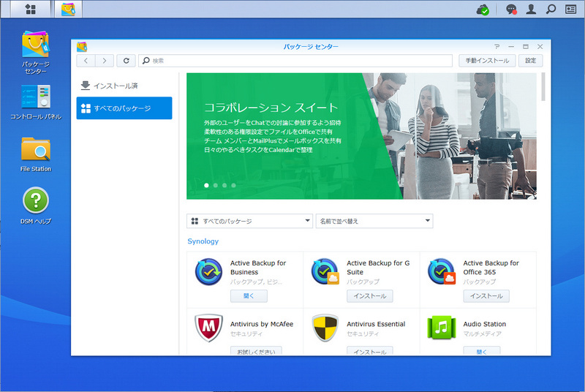Open the widgets panel icon
585x392 pixels.
571,9
